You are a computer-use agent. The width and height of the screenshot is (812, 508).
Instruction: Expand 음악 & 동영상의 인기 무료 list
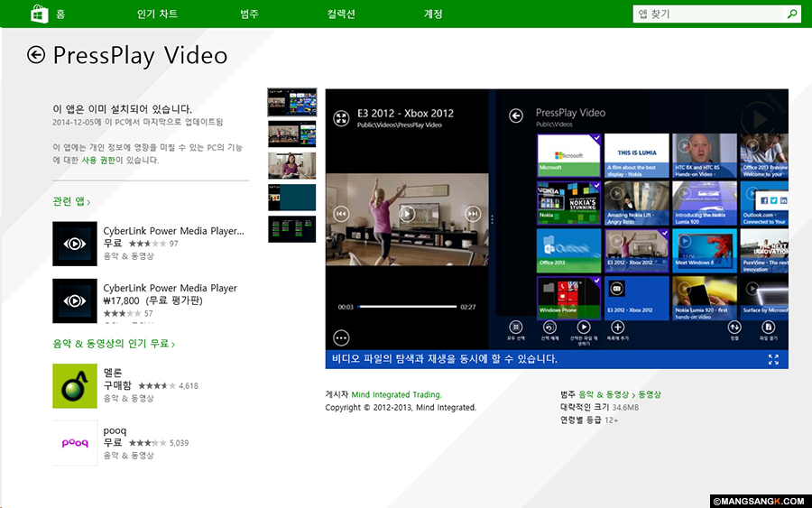pos(114,343)
